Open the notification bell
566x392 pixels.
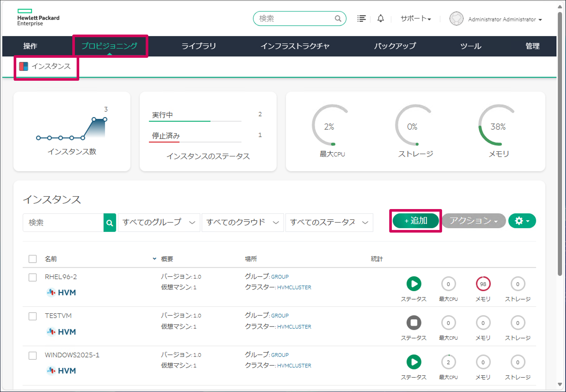coord(381,18)
